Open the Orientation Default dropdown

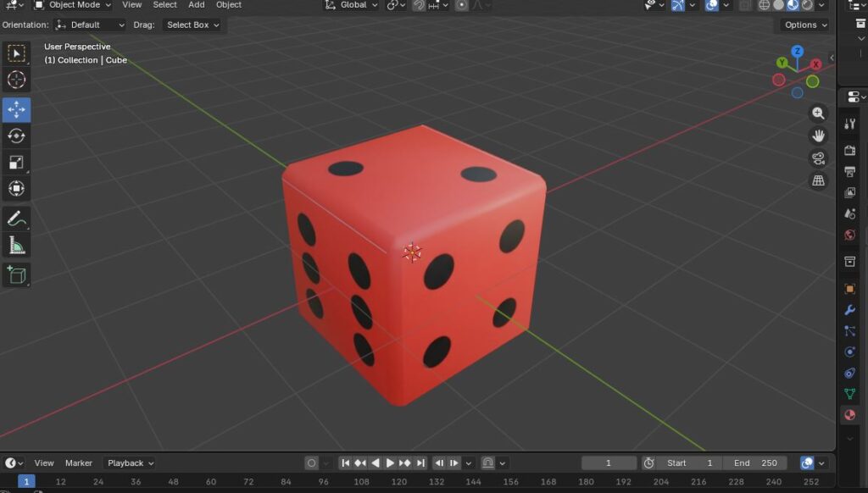tap(90, 25)
